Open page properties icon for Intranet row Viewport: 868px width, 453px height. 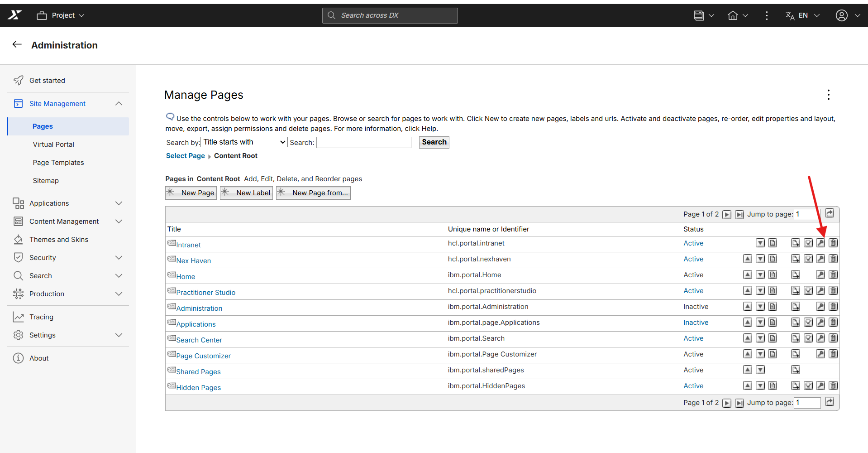773,243
